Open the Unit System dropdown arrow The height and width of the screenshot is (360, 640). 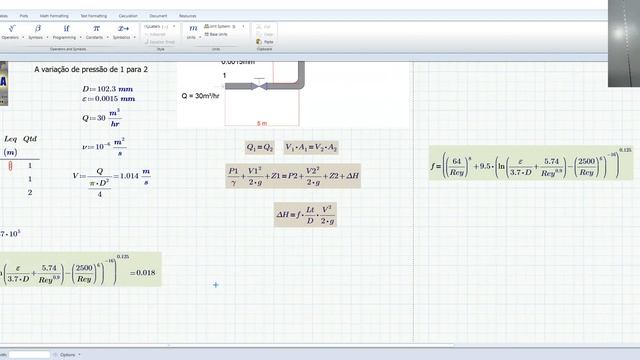pyautogui.click(x=243, y=27)
